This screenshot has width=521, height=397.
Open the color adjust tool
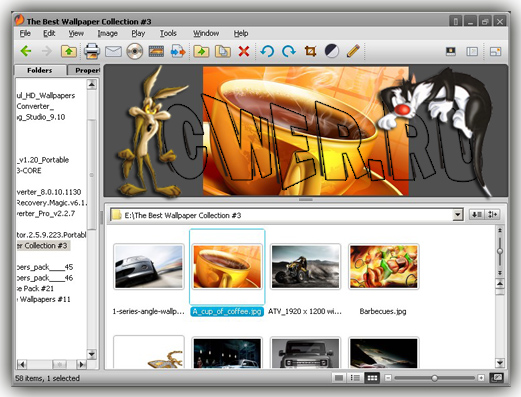(332, 51)
